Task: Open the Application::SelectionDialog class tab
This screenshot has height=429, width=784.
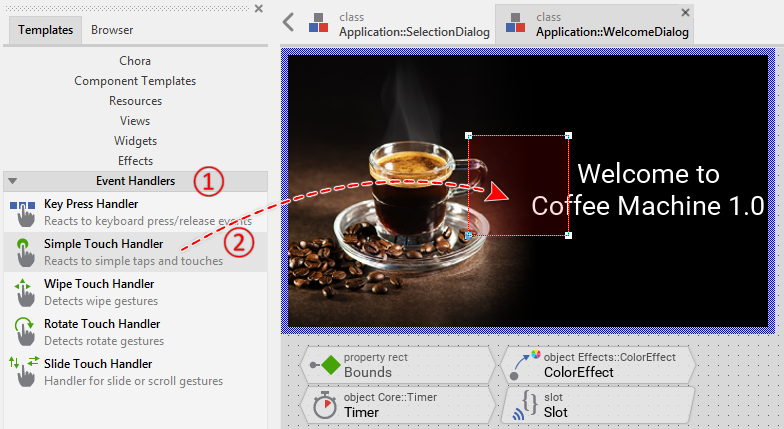Action: (400, 24)
